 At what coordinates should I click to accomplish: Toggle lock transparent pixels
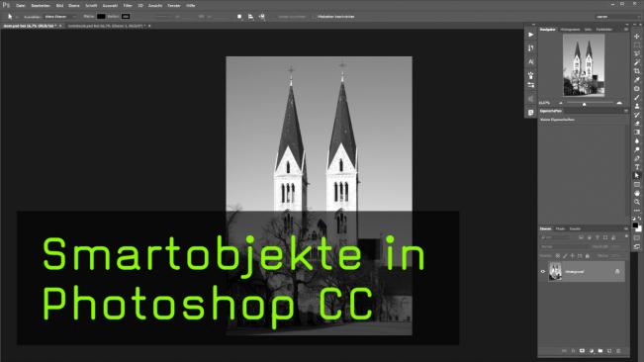point(558,256)
